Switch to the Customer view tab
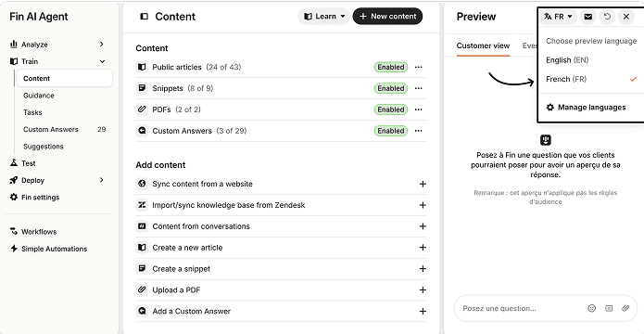The width and height of the screenshot is (644, 334). point(483,45)
